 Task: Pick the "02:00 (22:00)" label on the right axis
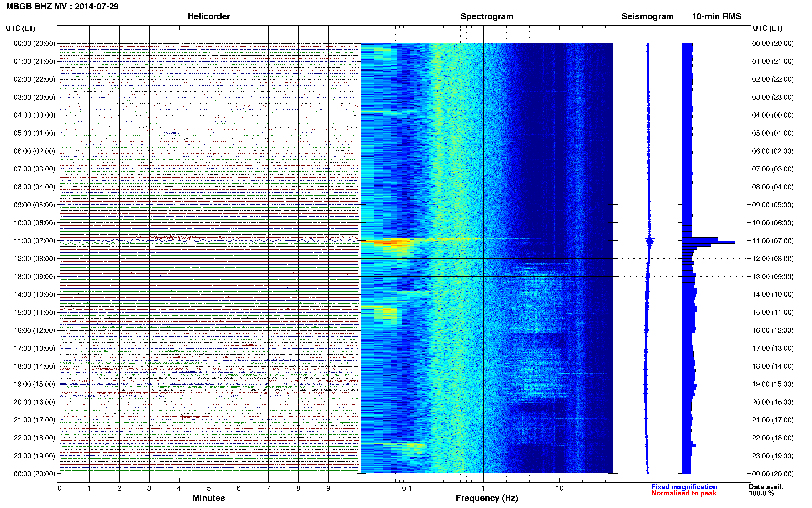tap(773, 79)
